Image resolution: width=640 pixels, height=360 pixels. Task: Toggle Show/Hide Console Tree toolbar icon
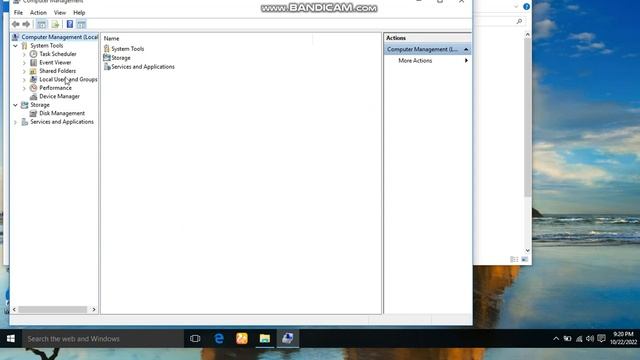click(x=41, y=24)
